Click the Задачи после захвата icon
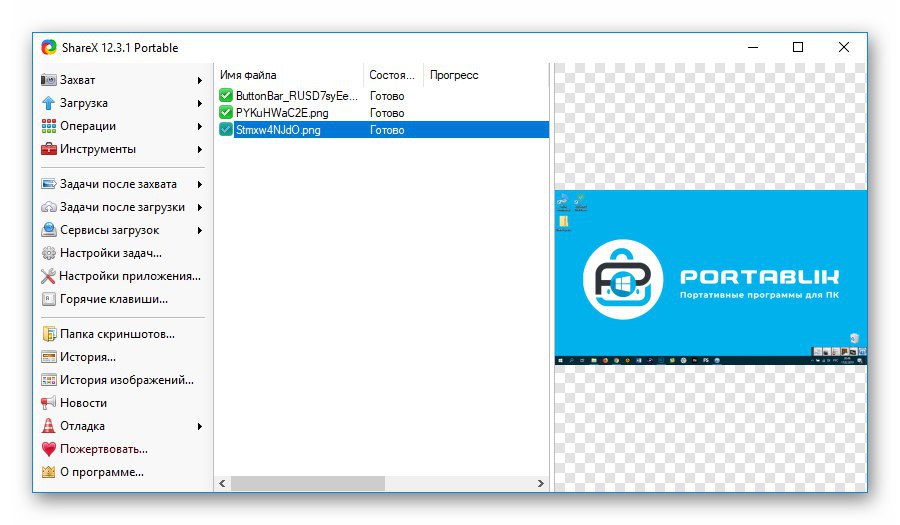900x525 pixels. point(49,184)
